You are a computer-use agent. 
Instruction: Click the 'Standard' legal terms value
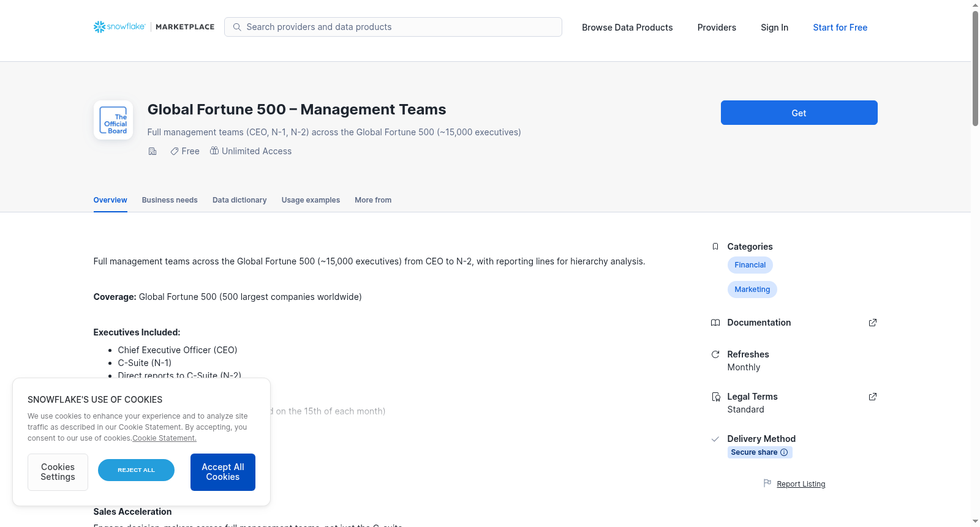pos(745,409)
